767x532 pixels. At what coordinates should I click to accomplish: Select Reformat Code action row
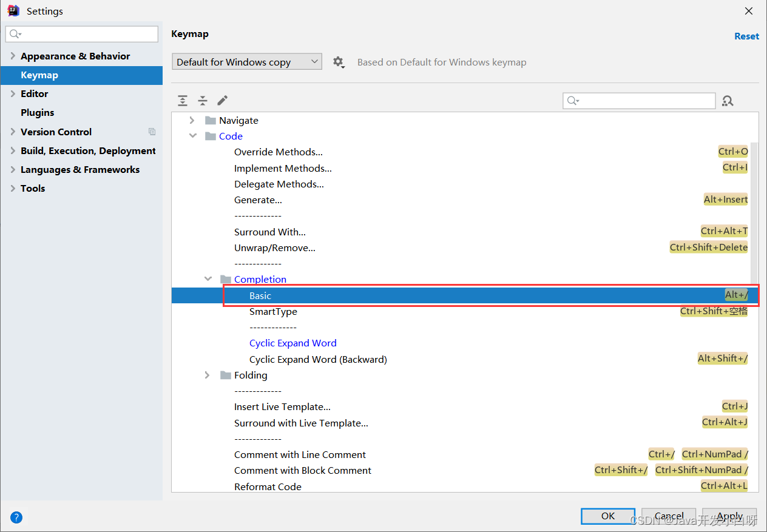(x=465, y=487)
